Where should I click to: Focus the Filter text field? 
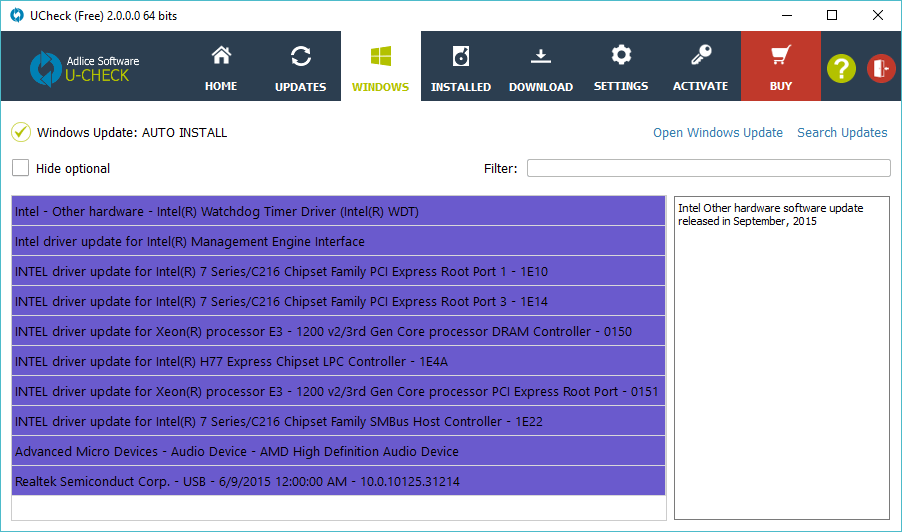pyautogui.click(x=708, y=168)
